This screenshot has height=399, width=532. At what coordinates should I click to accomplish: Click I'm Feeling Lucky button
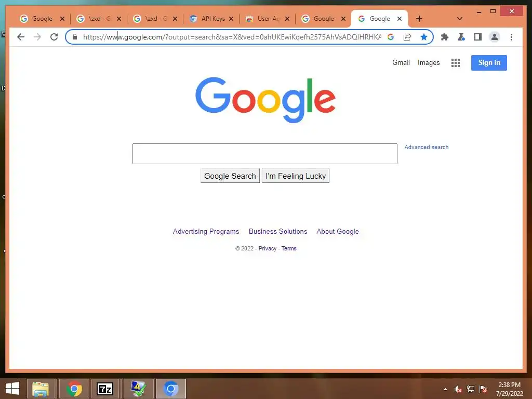tap(296, 176)
